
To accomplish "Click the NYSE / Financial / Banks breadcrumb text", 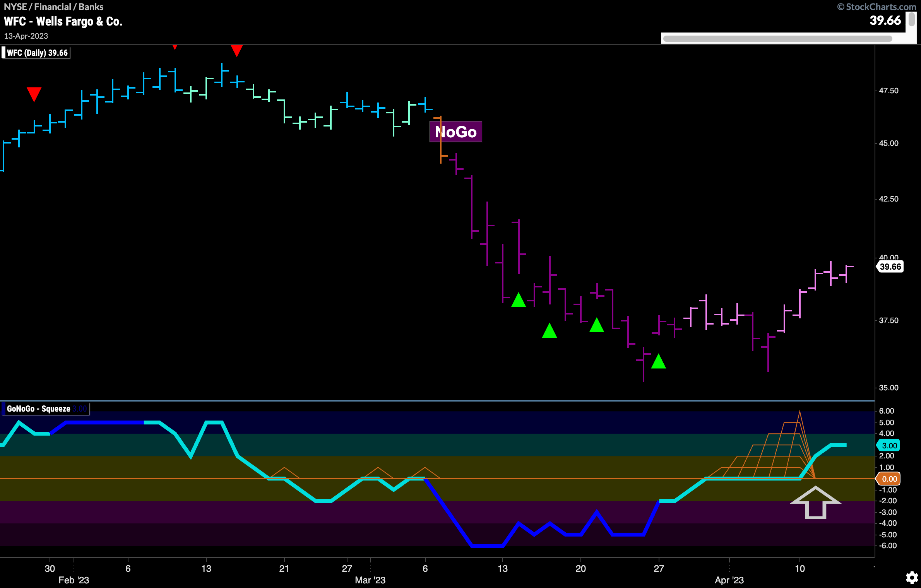I will [x=53, y=7].
